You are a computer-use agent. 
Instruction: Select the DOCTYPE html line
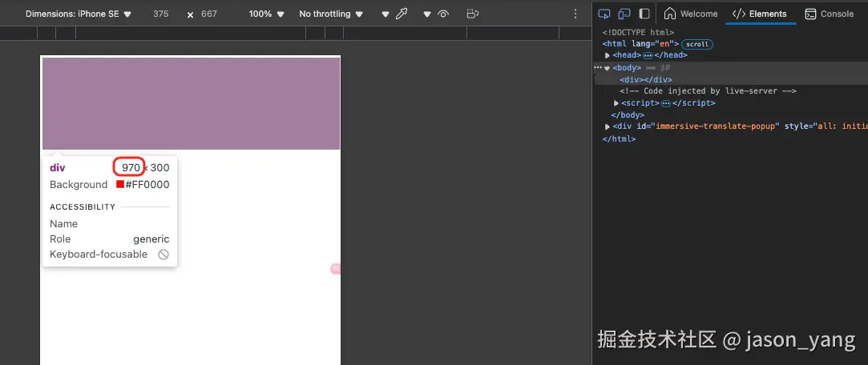(638, 33)
